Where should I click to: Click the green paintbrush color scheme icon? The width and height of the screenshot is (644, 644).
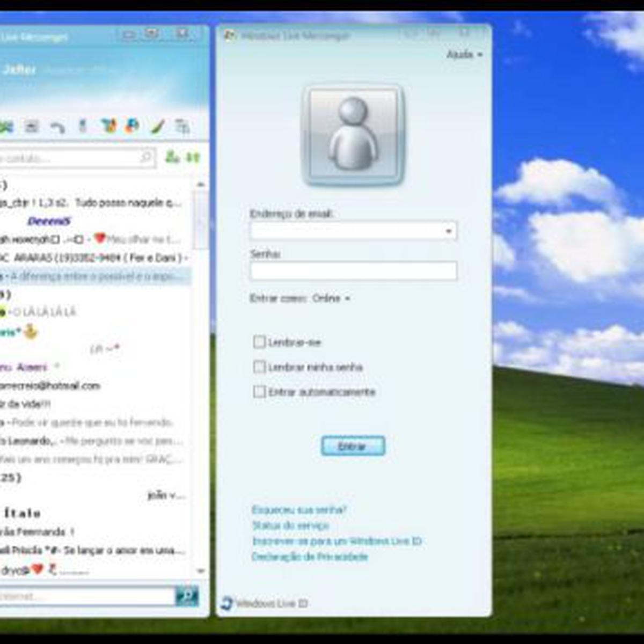tap(157, 127)
